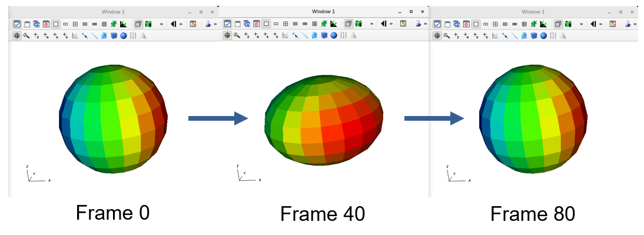The width and height of the screenshot is (644, 235).
Task: Click Clone Window icon in Frame 40 window
Action: (247, 24)
